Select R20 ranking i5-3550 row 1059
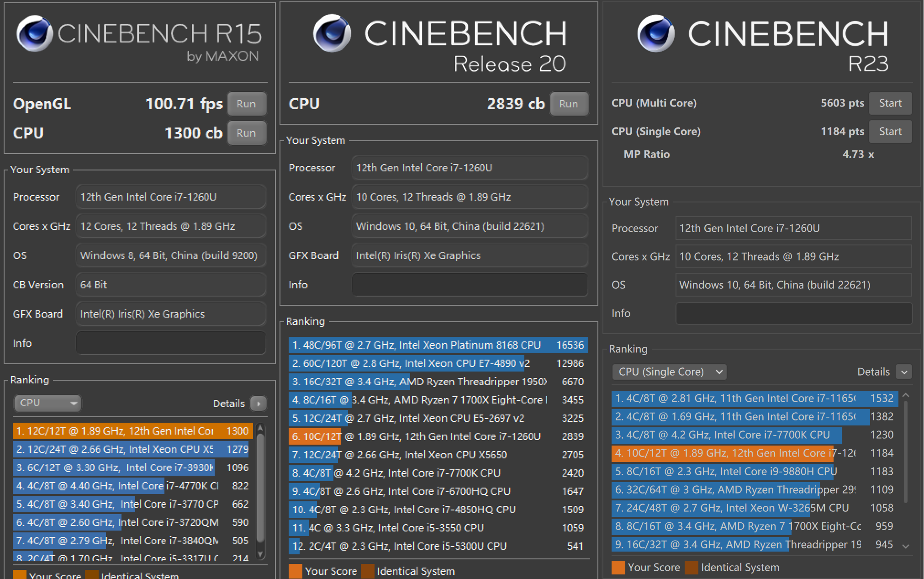 pos(438,528)
